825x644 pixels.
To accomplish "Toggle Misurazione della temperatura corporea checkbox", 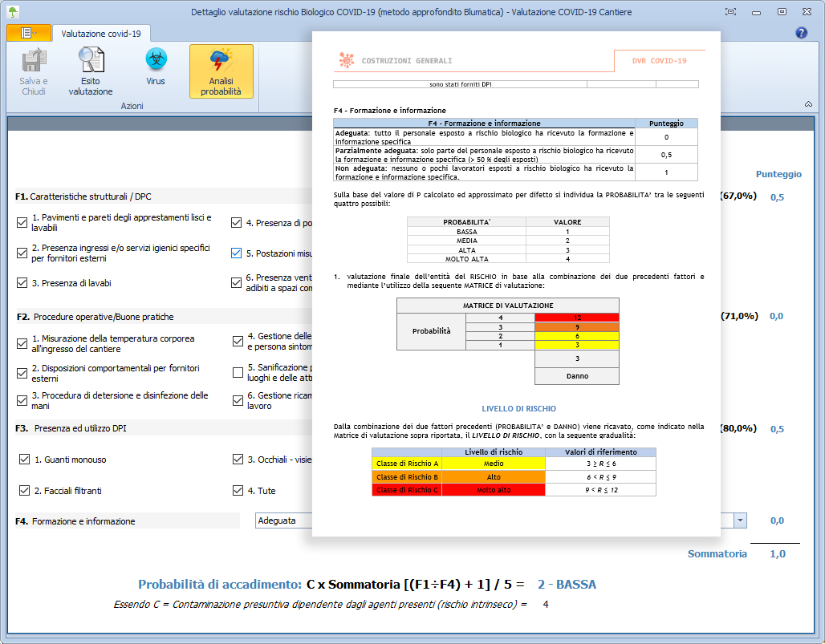I will point(22,343).
